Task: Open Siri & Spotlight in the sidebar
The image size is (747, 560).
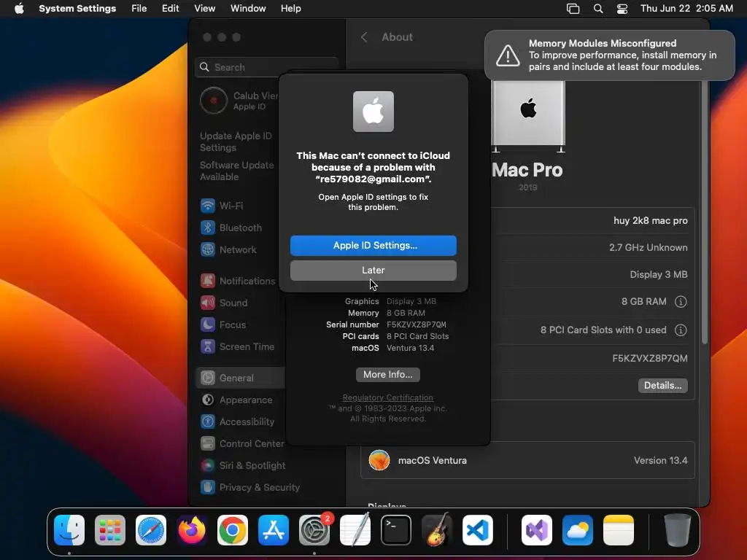Action: click(244, 466)
